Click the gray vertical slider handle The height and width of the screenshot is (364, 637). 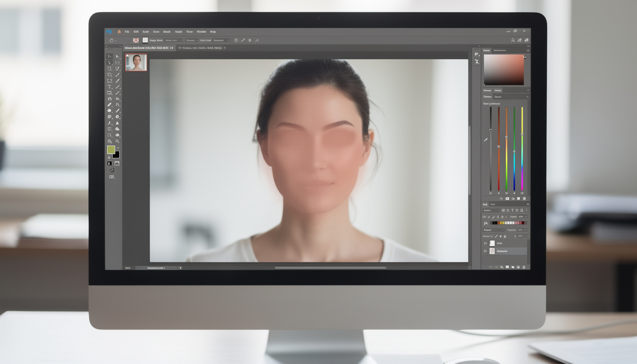coord(491,130)
